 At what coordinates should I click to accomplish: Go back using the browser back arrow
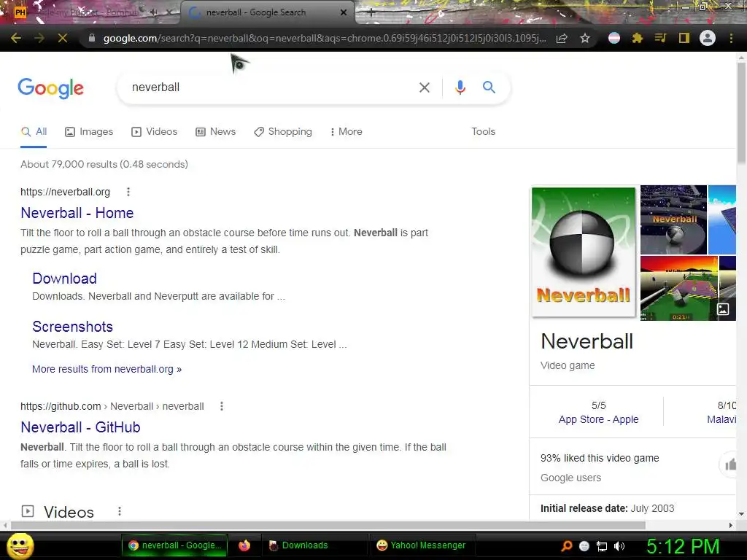[16, 38]
